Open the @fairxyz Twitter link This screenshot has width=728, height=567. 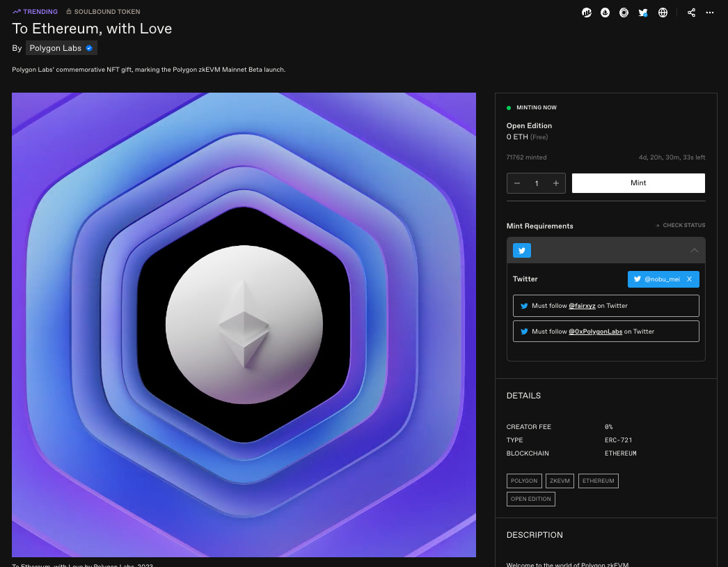coord(582,306)
